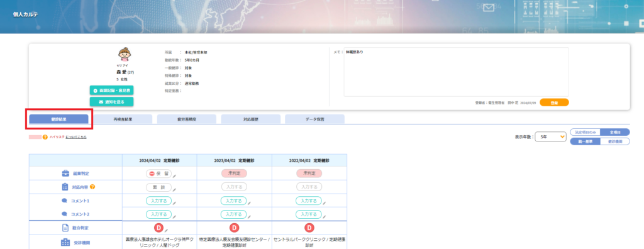Image resolution: width=644 pixels, height=249 pixels.
Task: Edit 2024 就業判定 using its pencil icon
Action: [x=174, y=176]
